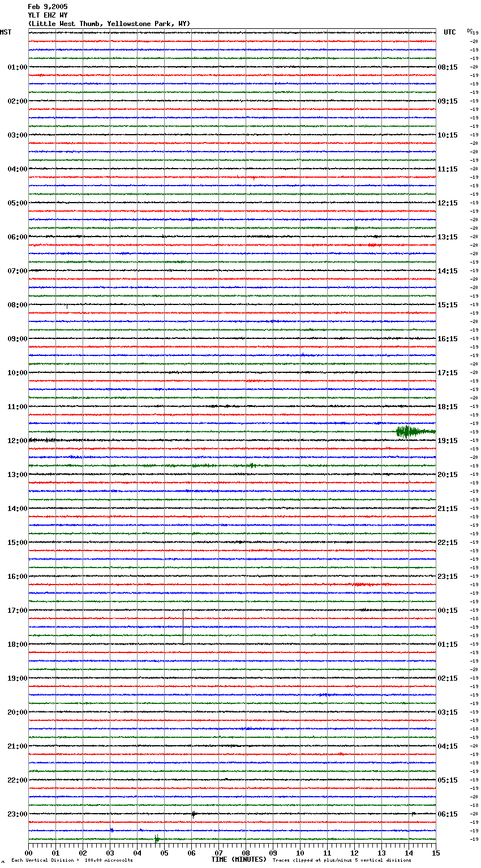481x868 pixels.
Task: Click the "13:00" MST time label
Action: coord(18,475)
